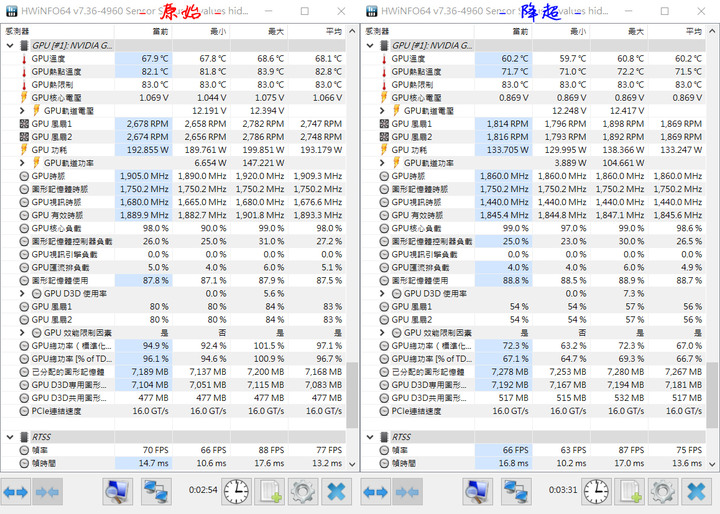Click the network monitors icon in right window
This screenshot has width=720, height=514.
[516, 492]
